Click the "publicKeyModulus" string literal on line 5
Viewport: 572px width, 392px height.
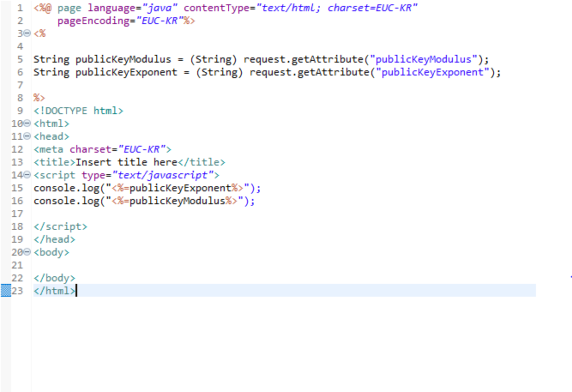tap(424, 59)
